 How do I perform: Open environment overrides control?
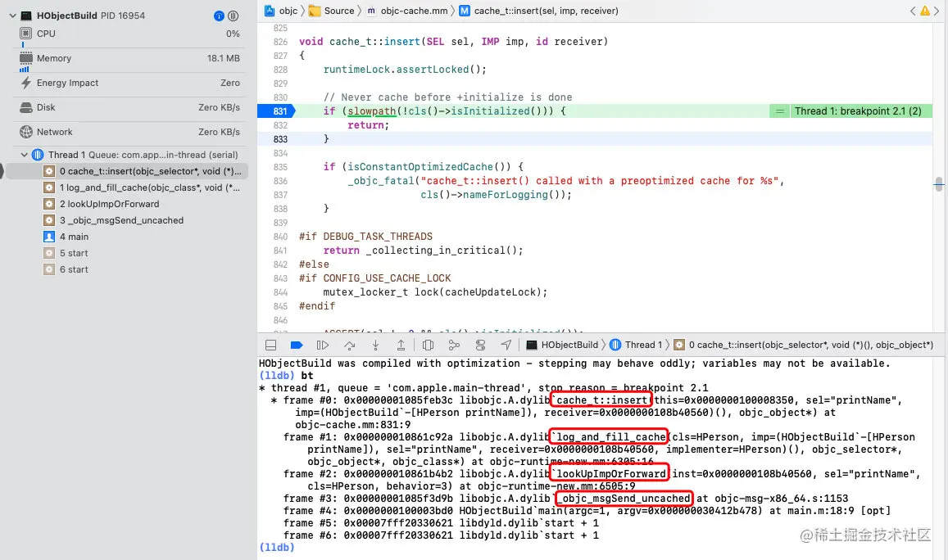pyautogui.click(x=481, y=345)
